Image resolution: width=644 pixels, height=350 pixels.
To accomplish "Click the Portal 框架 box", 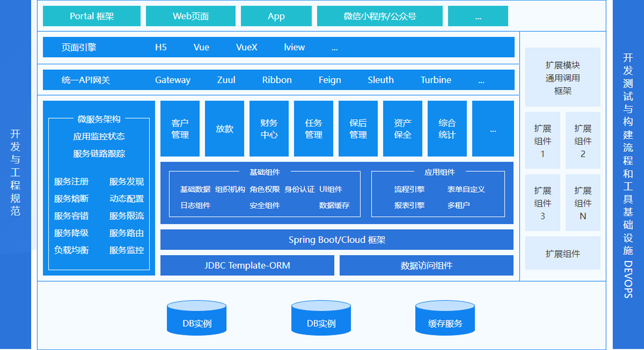I will [92, 16].
